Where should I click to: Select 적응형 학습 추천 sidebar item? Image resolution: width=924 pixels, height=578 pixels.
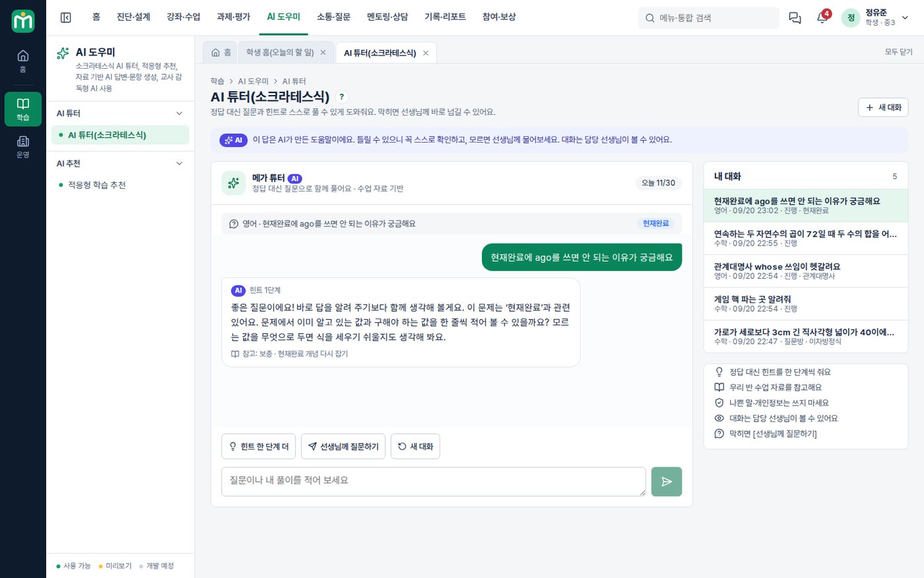(120, 185)
